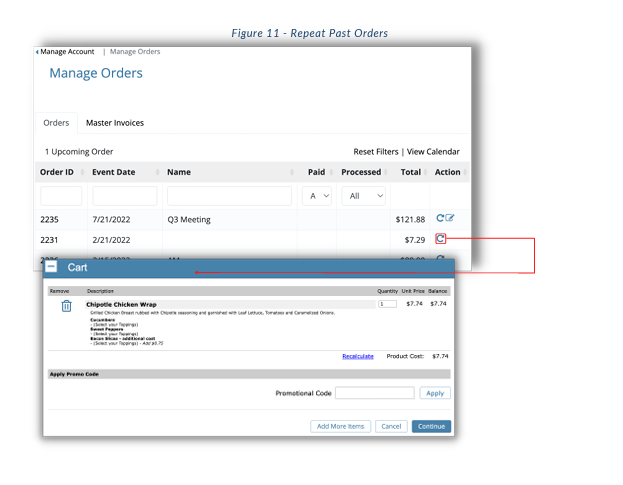Click the Apply Promo Code section header
Viewport: 623px width, 485px height.
click(249, 374)
